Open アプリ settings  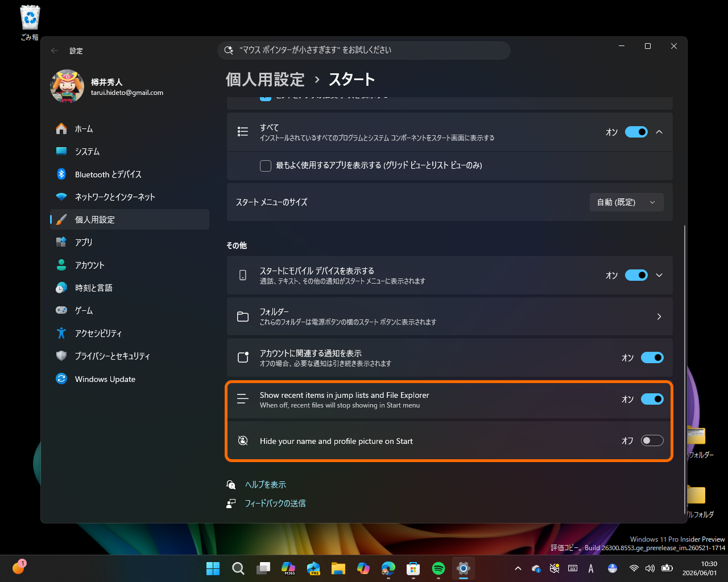tap(130, 242)
